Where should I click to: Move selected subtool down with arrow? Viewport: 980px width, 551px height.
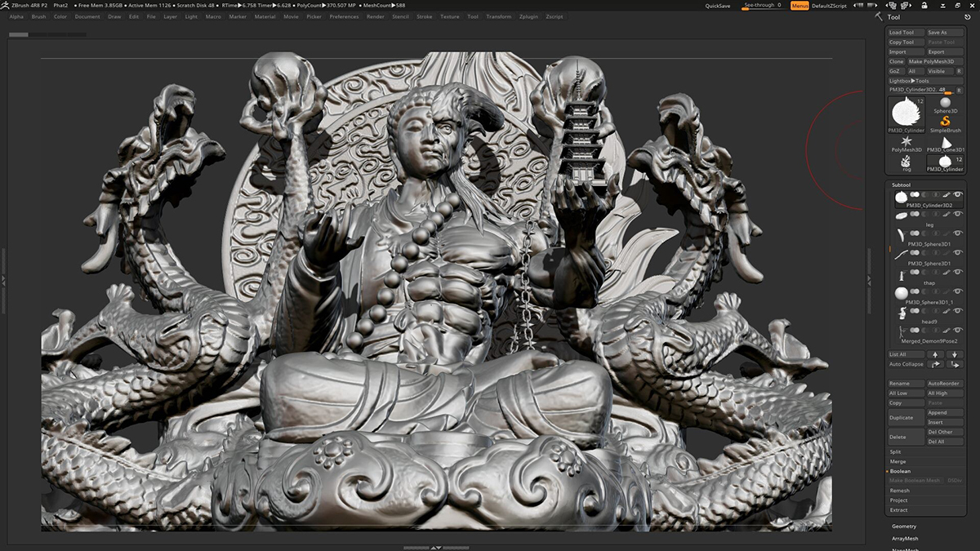click(955, 354)
